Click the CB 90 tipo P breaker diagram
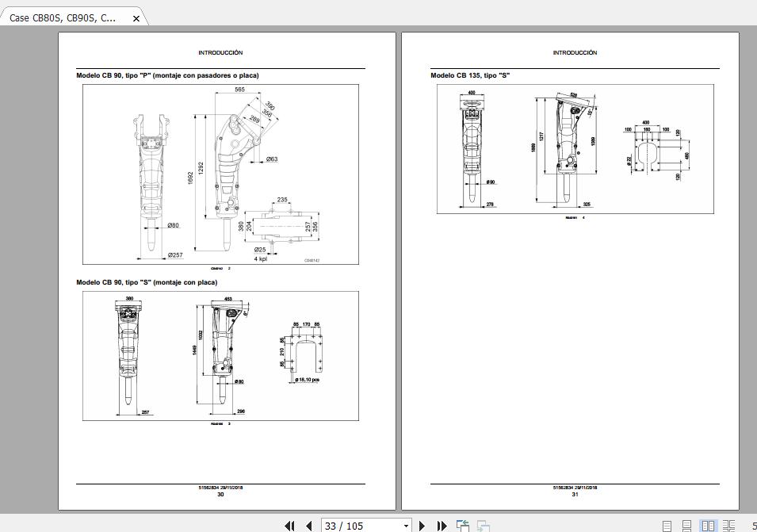 coord(222,174)
